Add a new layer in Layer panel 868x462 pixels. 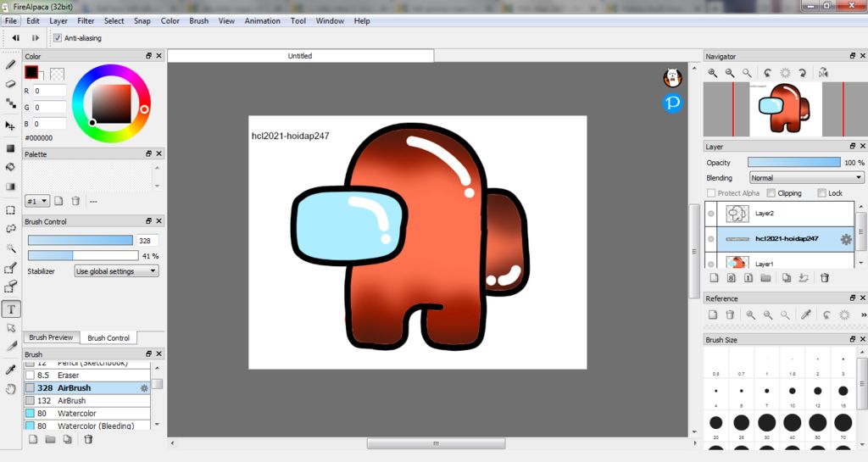click(x=714, y=278)
